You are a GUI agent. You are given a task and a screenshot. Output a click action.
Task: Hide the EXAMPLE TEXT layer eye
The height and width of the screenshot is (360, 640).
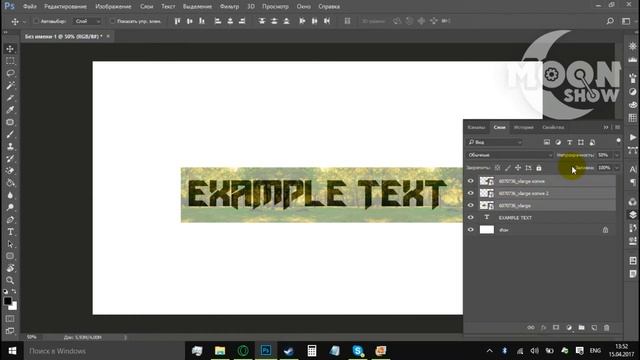[x=471, y=218]
